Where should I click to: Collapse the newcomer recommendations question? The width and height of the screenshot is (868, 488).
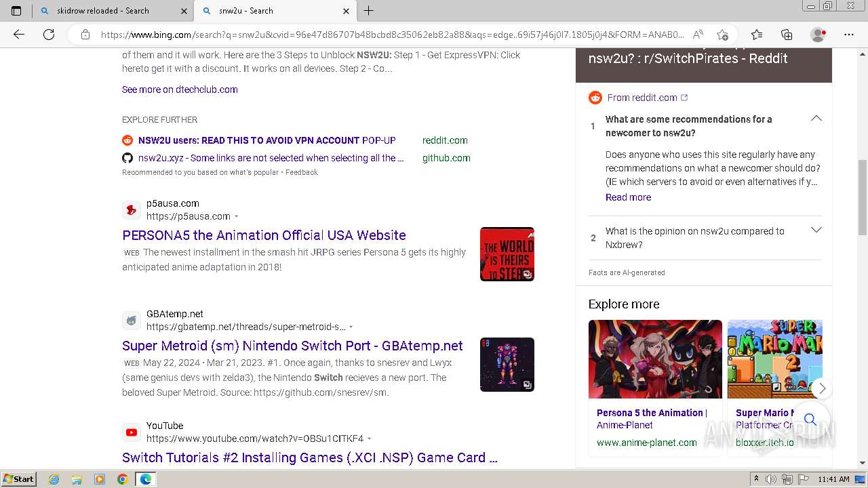tap(816, 119)
